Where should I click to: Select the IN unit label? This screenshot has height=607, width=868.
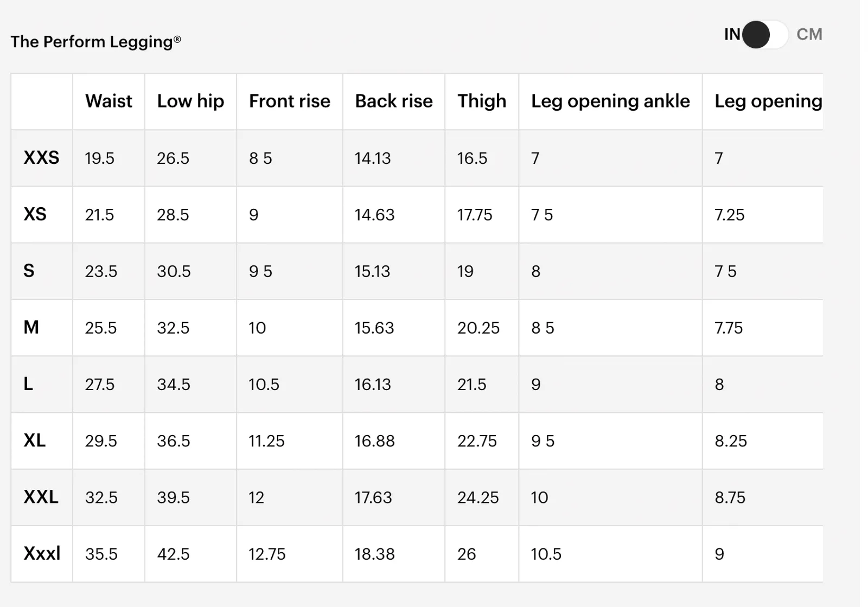(732, 34)
